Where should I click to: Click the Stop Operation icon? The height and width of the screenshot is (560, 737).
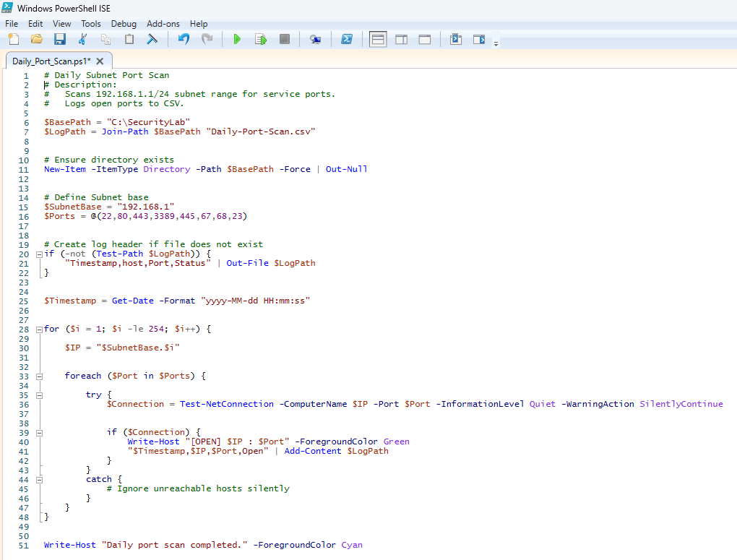click(x=283, y=39)
